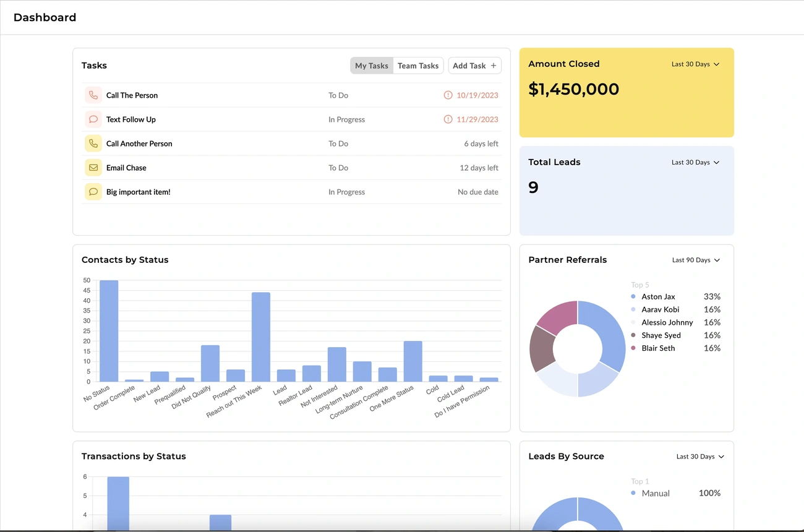Click the phone icon beside Call Another Person
This screenshot has width=804, height=532.
[93, 144]
